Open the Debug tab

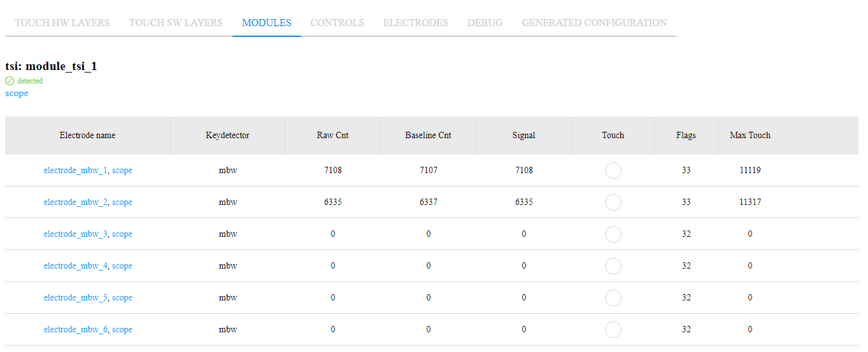485,23
